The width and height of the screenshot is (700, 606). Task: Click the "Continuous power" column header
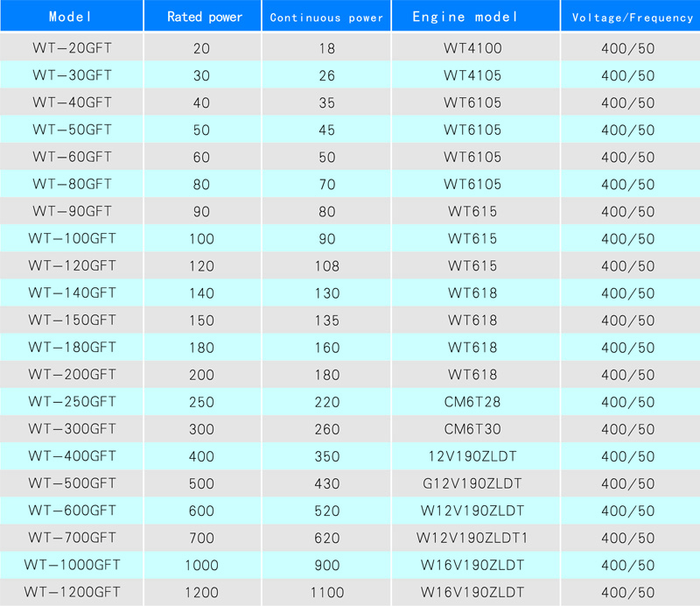[x=326, y=16]
